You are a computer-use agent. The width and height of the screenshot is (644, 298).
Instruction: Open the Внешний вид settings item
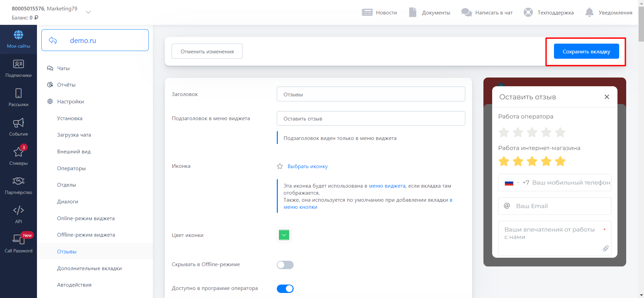coord(74,152)
